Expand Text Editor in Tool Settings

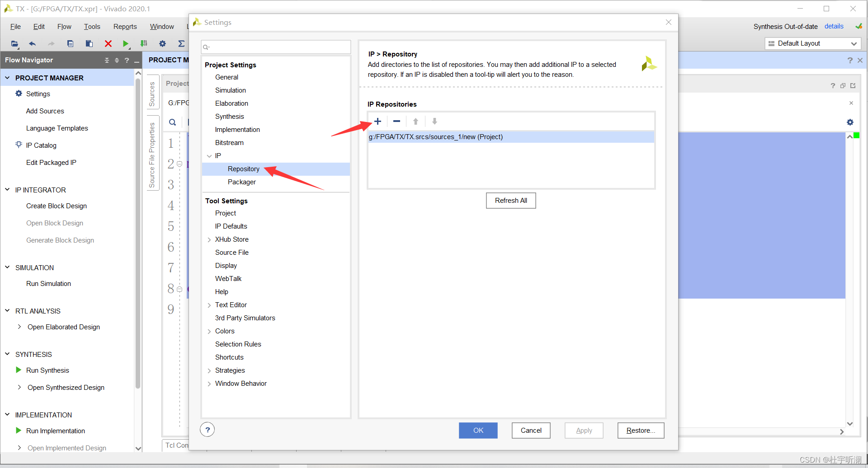[x=209, y=305]
